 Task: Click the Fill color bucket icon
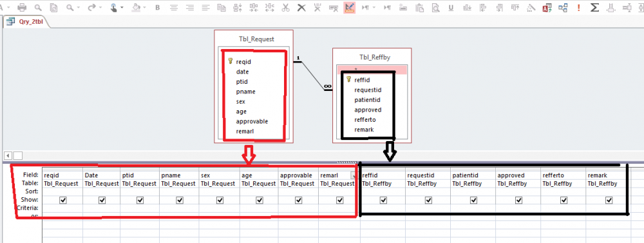(x=137, y=7)
